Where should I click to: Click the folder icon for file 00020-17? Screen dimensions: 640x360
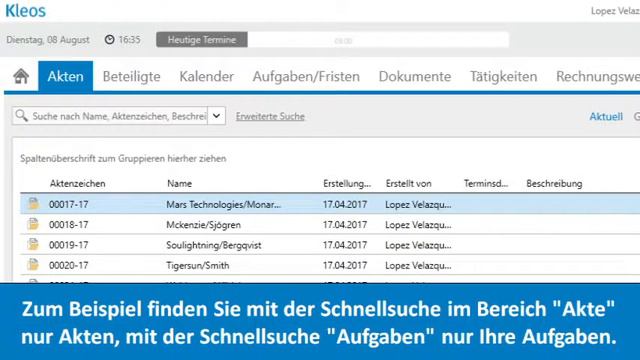coord(33,265)
